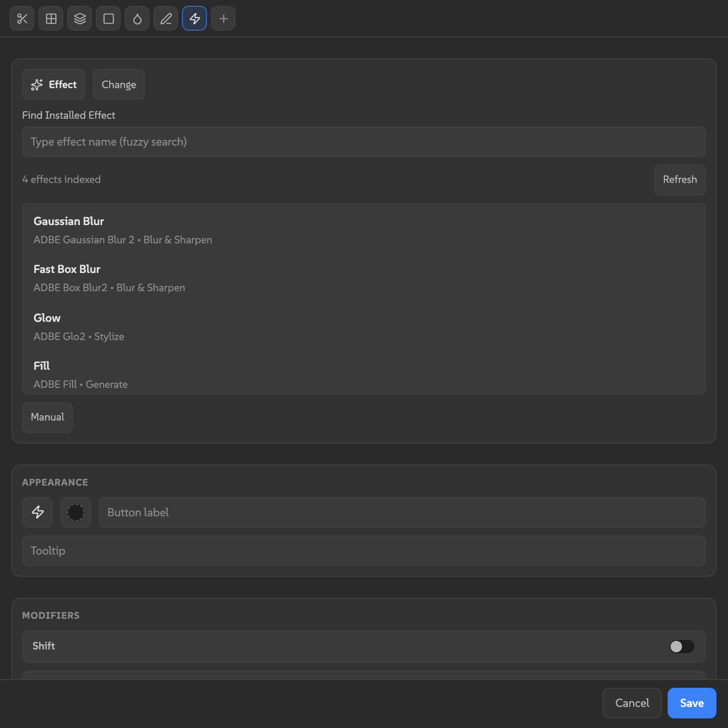Click the Tooltip input field
Image resolution: width=728 pixels, height=728 pixels.
pos(364,551)
